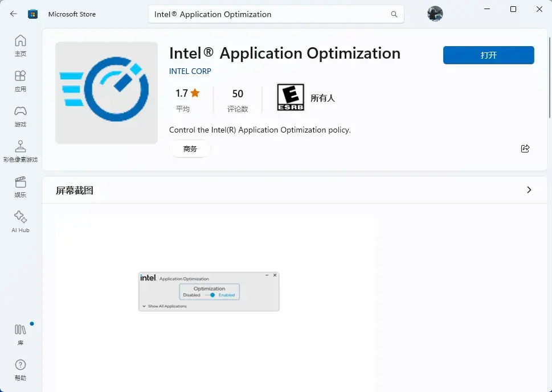This screenshot has width=552, height=392.
Task: Click the 商务 category tag
Action: point(190,148)
